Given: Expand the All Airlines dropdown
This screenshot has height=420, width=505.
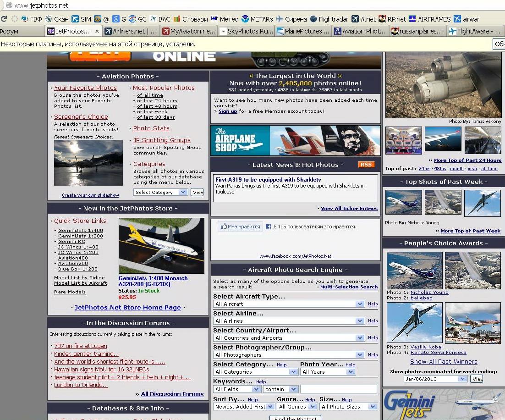Looking at the screenshot, I should pyautogui.click(x=289, y=321).
